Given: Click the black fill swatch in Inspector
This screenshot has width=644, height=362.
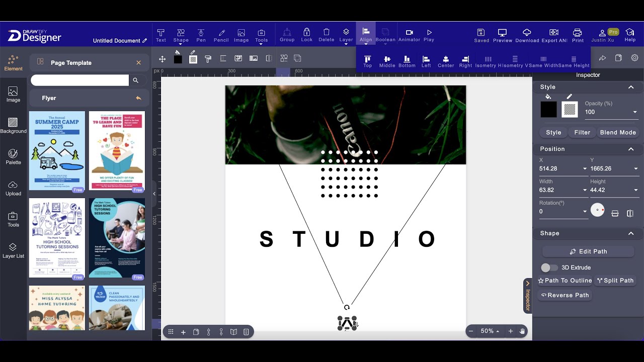Looking at the screenshot, I should pos(548,110).
